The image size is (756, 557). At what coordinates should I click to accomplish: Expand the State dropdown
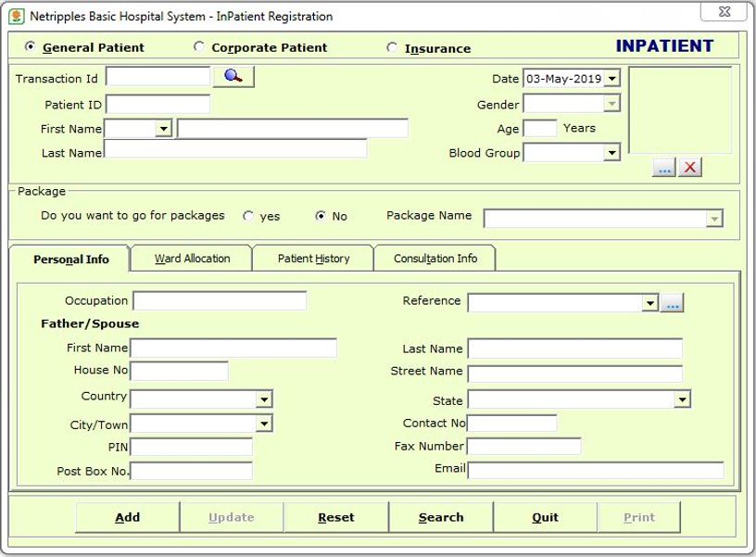point(682,399)
